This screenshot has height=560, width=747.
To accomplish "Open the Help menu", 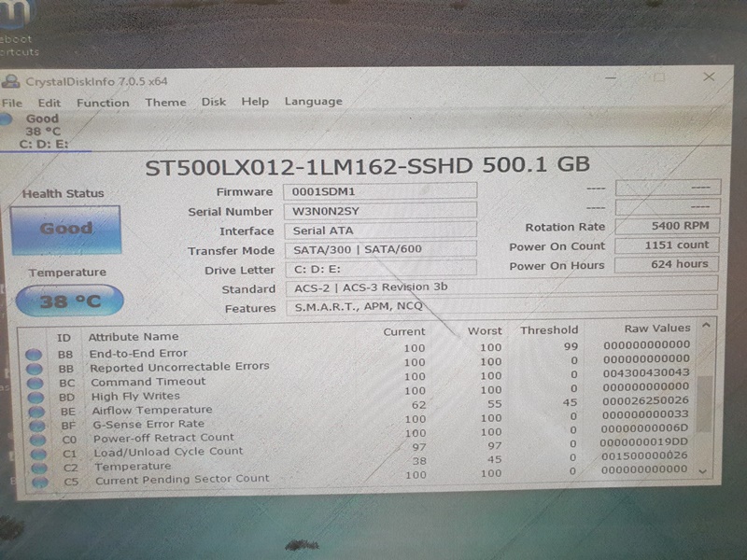I will coord(255,102).
